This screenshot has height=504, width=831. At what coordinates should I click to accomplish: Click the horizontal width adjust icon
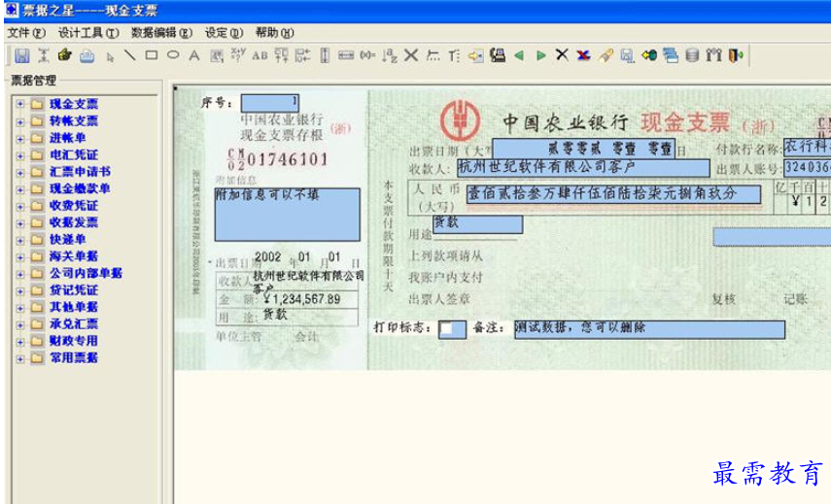346,55
